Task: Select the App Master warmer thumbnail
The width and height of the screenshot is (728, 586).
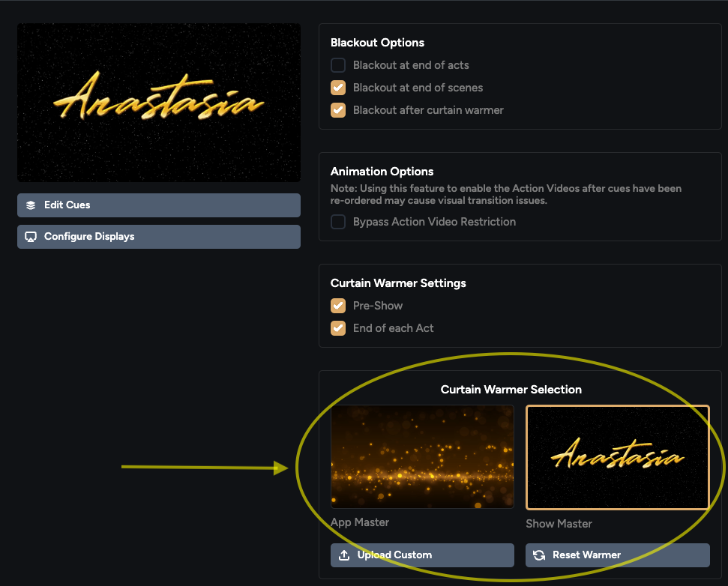Action: (x=422, y=457)
